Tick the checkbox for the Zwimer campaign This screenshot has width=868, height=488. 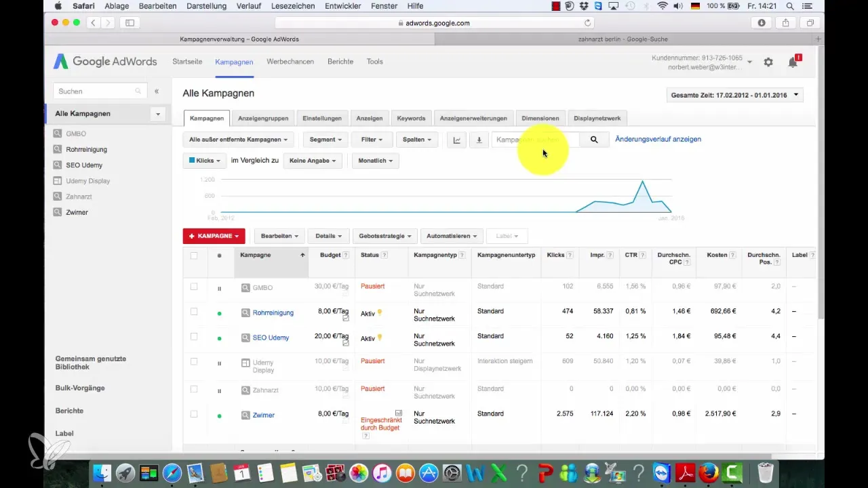click(194, 414)
